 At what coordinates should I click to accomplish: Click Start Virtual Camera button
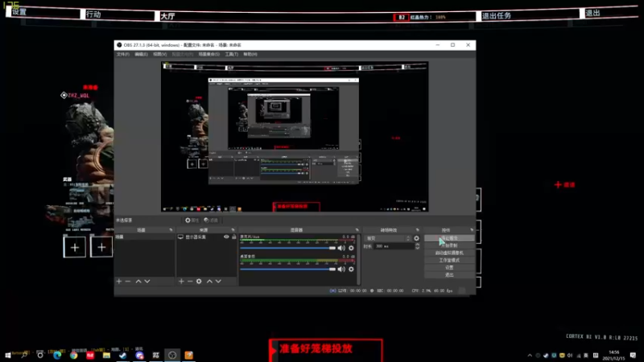[x=449, y=253]
